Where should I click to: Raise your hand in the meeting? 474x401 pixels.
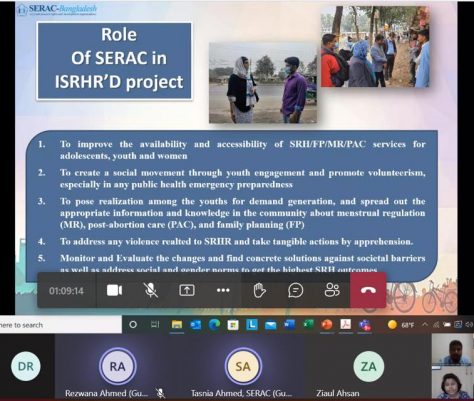(259, 290)
